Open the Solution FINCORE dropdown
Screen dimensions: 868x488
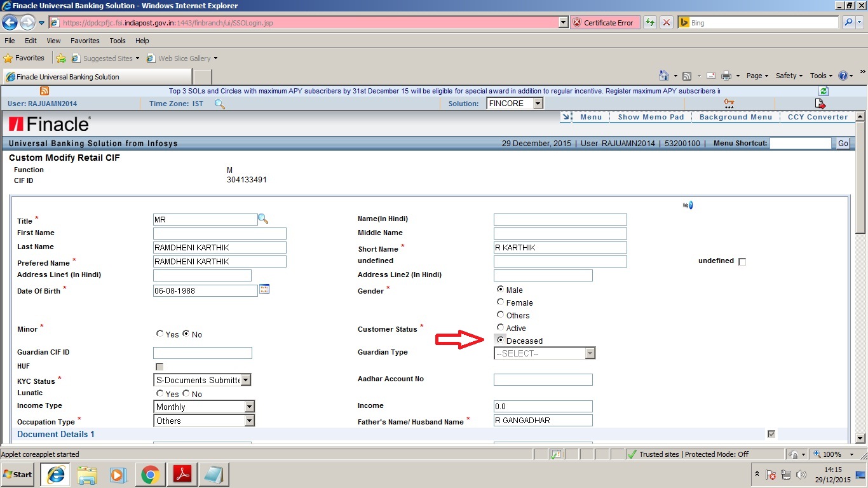(537, 103)
